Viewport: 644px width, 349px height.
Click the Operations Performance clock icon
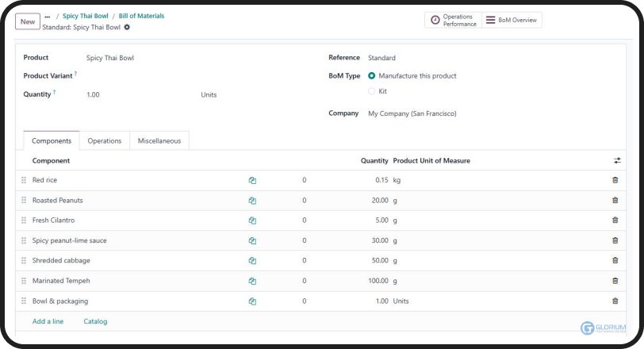tap(435, 20)
